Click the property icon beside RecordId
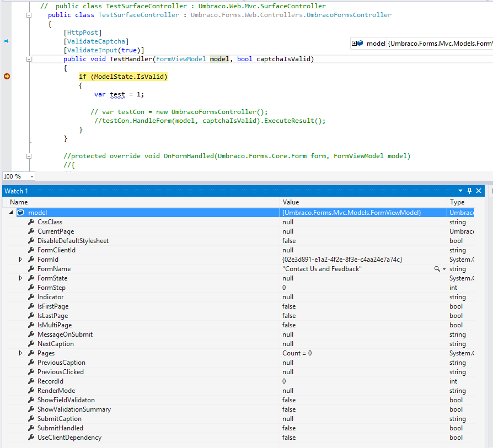 pos(31,381)
